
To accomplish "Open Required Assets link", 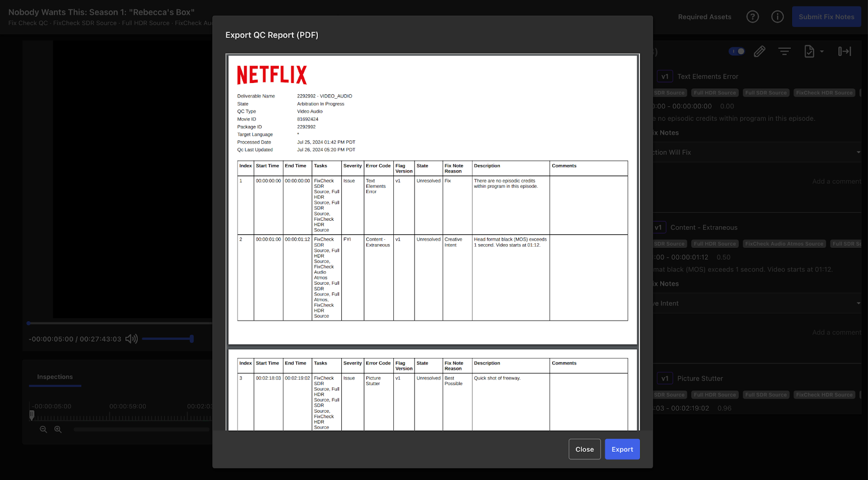I will pos(704,17).
